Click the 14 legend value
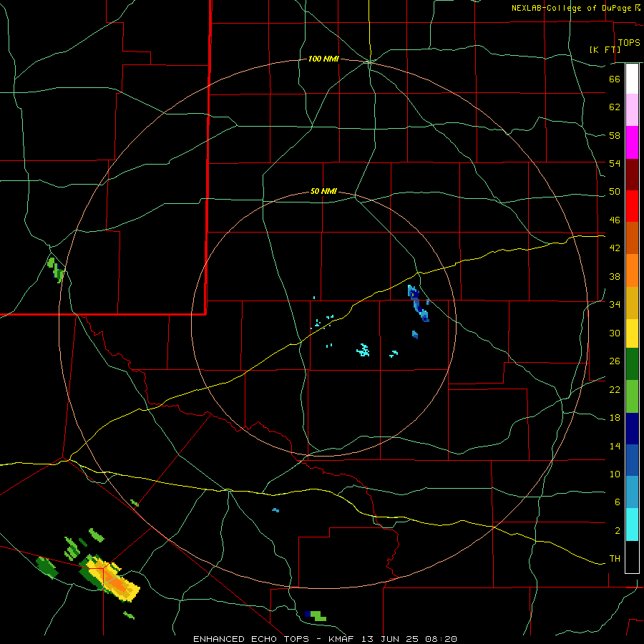The height and width of the screenshot is (644, 644). point(615,446)
